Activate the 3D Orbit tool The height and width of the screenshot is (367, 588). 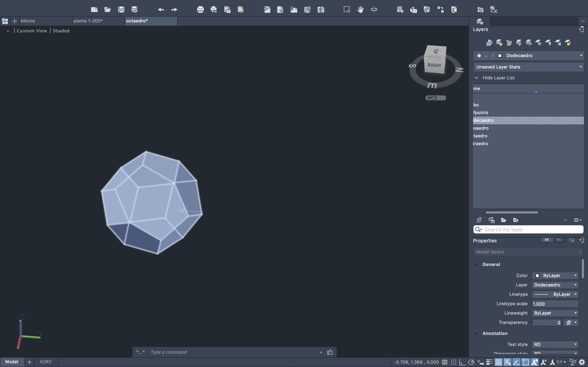point(374,10)
